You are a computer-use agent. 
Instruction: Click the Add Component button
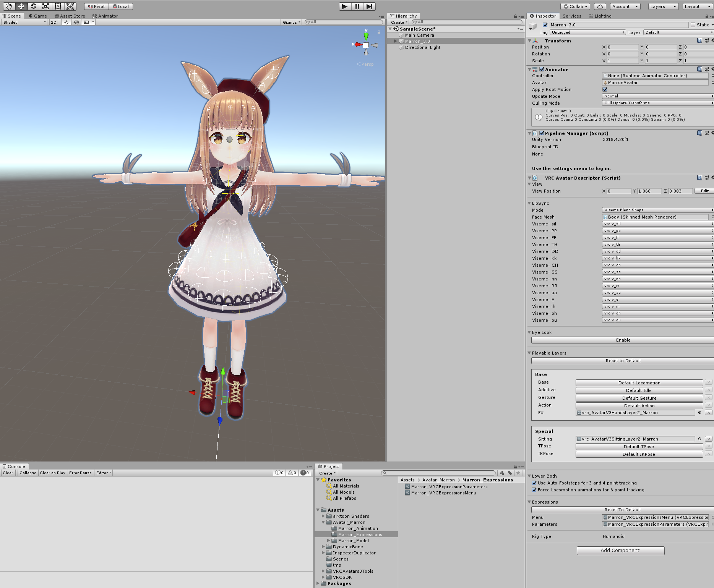tap(620, 551)
